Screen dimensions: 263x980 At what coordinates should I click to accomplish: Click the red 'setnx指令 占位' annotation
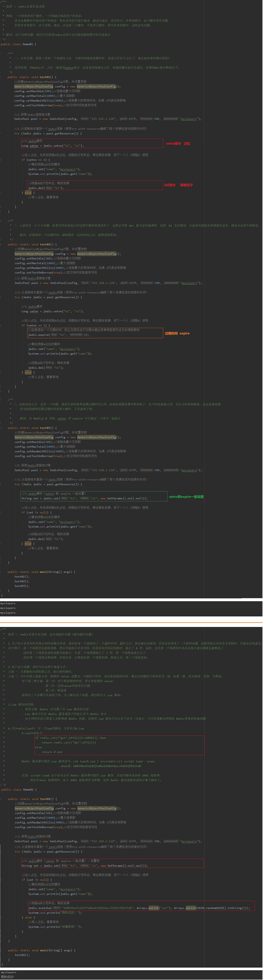point(178,143)
